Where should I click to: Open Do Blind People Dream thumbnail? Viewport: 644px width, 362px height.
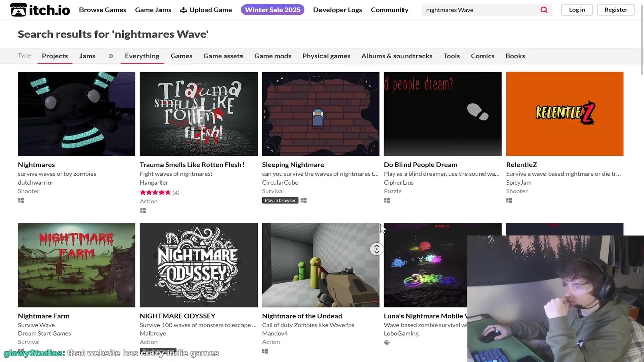click(443, 114)
